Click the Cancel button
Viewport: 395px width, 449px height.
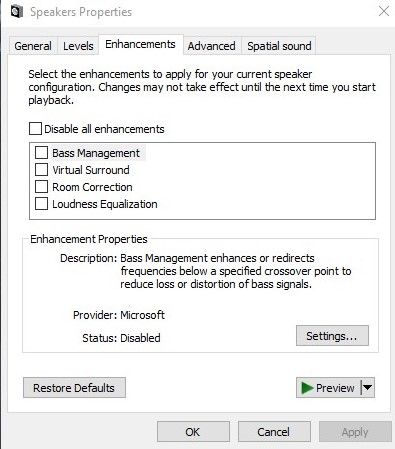pos(274,432)
